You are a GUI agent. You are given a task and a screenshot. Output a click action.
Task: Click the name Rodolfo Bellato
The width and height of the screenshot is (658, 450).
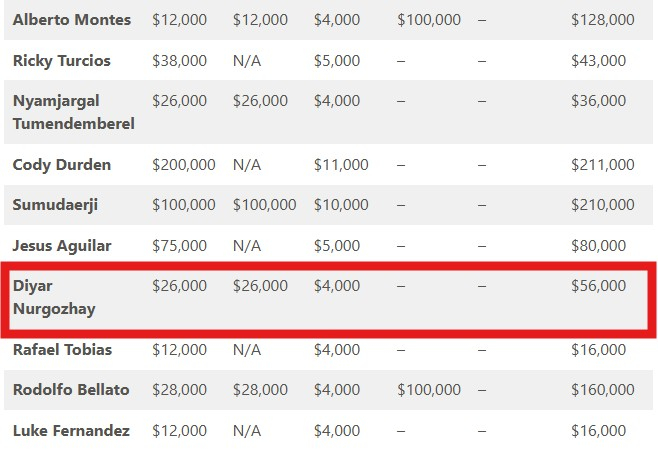69,390
